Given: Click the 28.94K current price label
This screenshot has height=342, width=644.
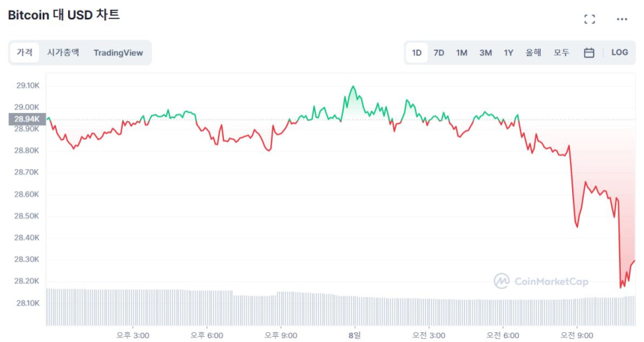Looking at the screenshot, I should (27, 119).
